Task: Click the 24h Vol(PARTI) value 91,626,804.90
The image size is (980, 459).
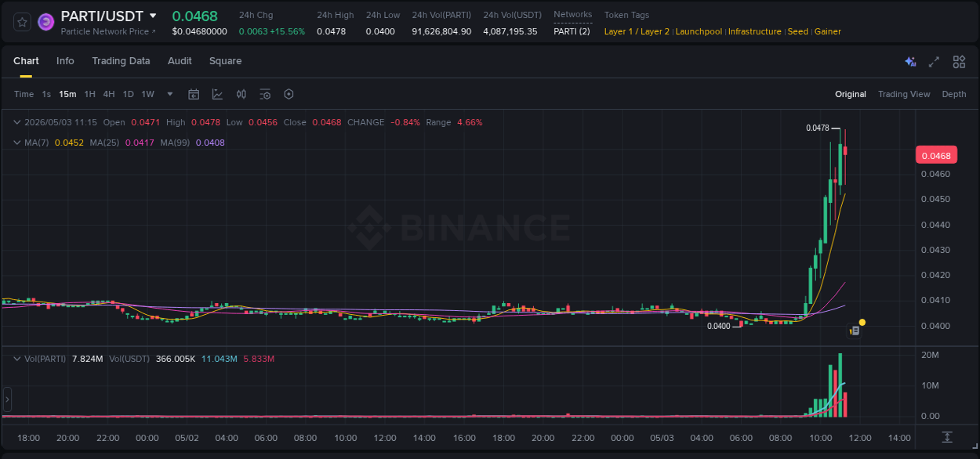Action: pyautogui.click(x=441, y=31)
